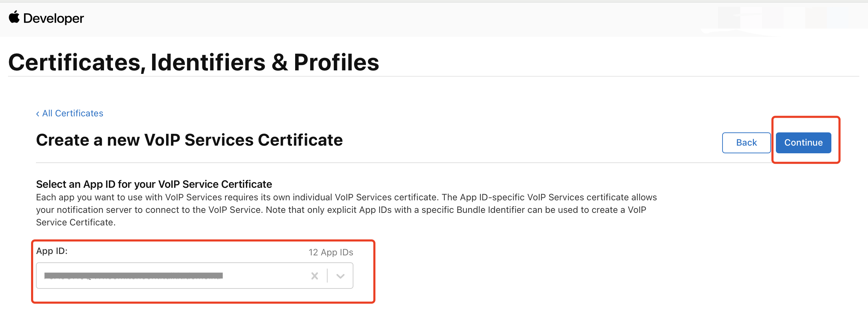The height and width of the screenshot is (324, 868).
Task: Click the 12 App IDs count label
Action: click(x=331, y=252)
